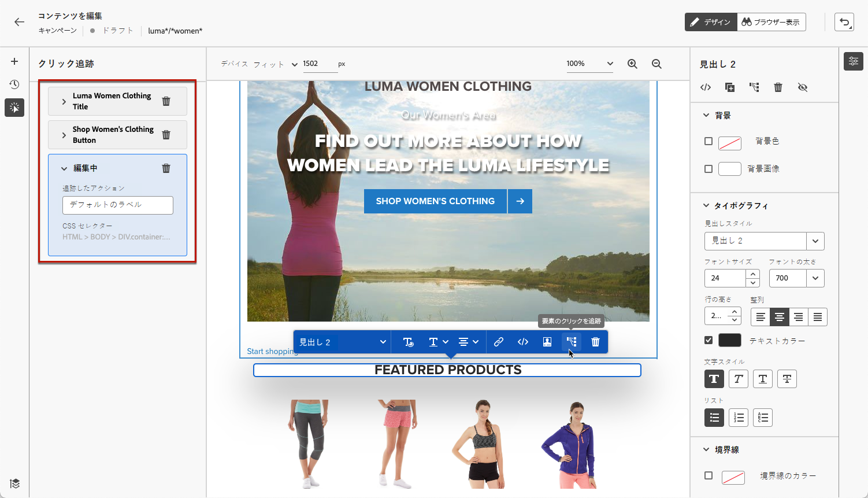The image size is (868, 498).
Task: Open code view in the 見出し 2 panel
Action: click(x=706, y=87)
